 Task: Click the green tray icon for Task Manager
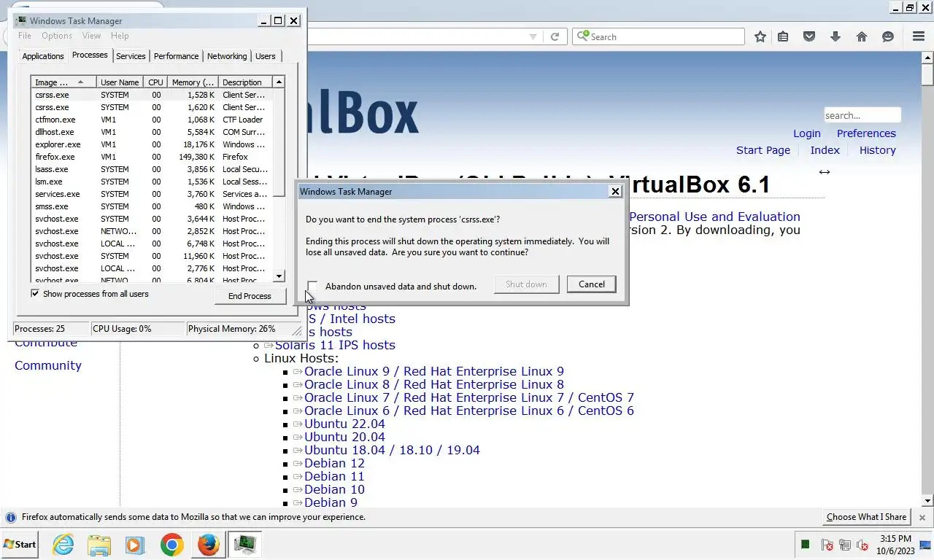[x=806, y=545]
